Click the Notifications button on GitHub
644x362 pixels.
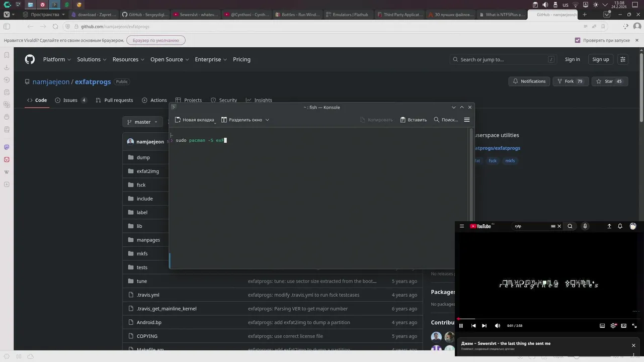coord(529,81)
